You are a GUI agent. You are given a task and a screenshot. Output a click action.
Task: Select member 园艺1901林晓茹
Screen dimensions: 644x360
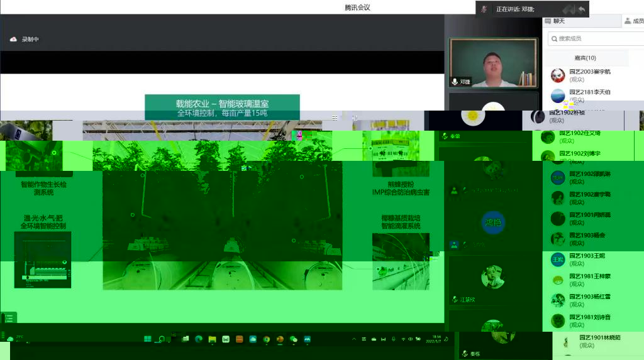599,341
